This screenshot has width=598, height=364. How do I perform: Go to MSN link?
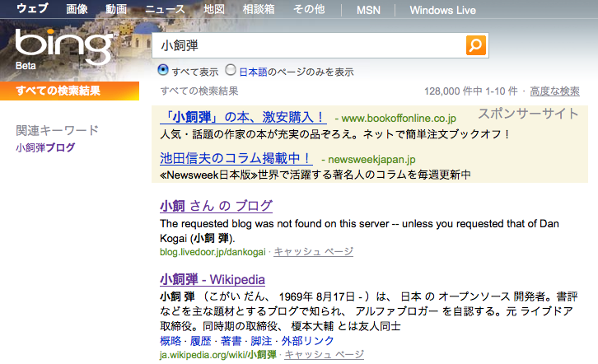pyautogui.click(x=368, y=10)
